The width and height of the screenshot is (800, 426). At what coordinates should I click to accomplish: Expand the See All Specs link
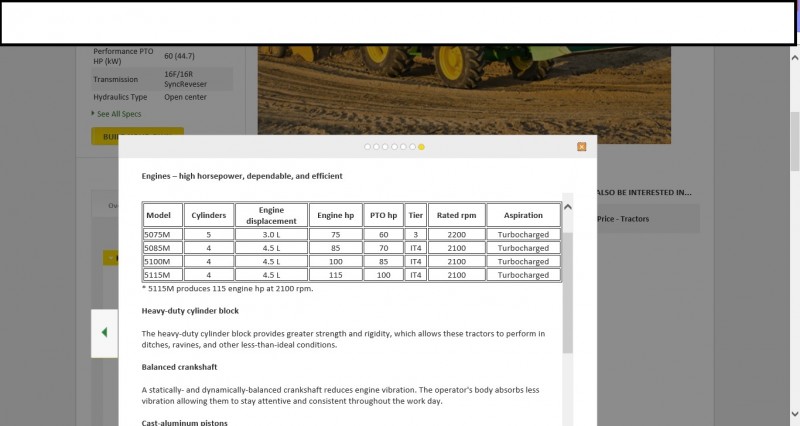(119, 114)
